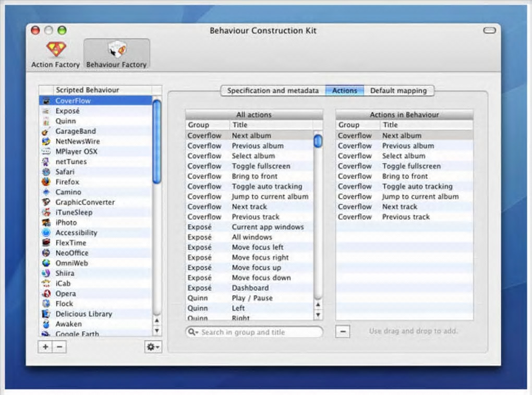Click the FlexTime icon

[x=46, y=243]
